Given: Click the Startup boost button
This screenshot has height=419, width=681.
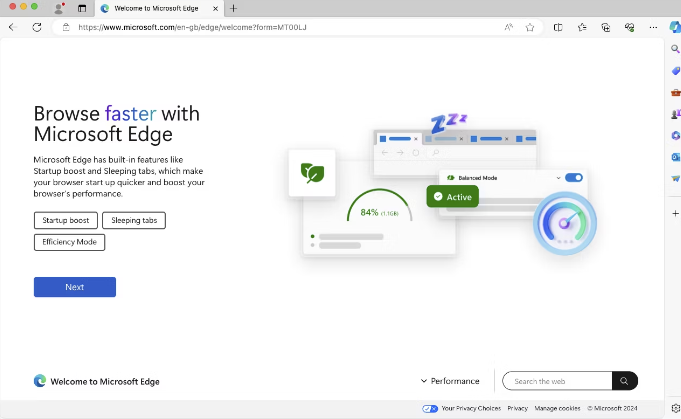Looking at the screenshot, I should coord(66,220).
